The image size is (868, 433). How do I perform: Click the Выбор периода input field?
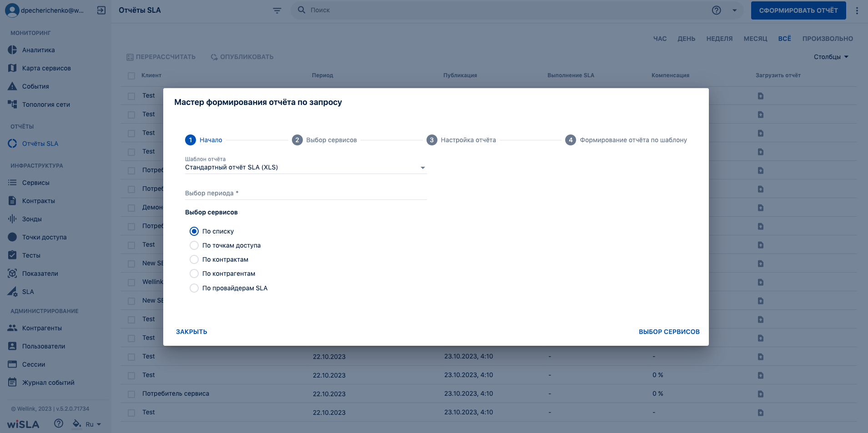click(x=306, y=194)
